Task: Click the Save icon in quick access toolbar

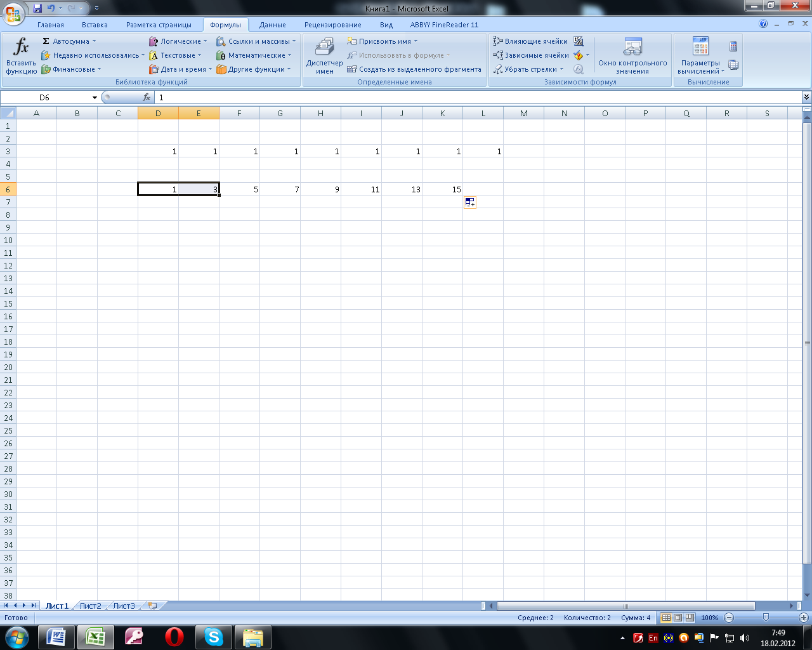Action: pyautogui.click(x=37, y=8)
